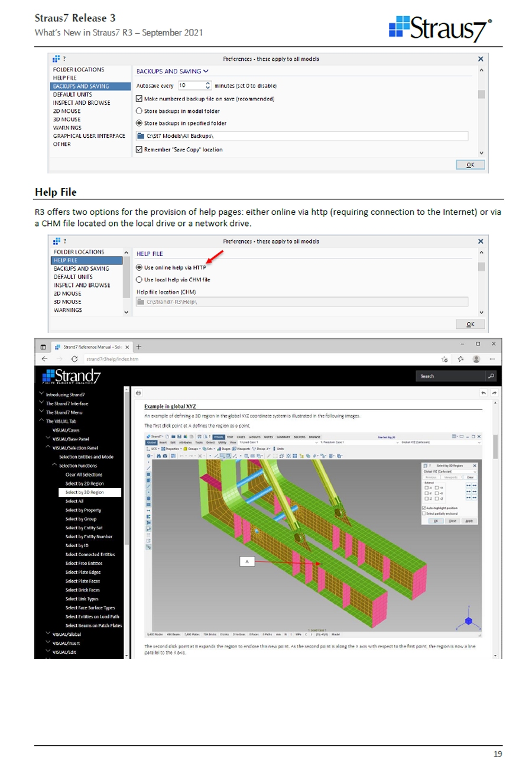Click the browser refresh icon
This screenshot has height=779, width=532.
pos(74,358)
